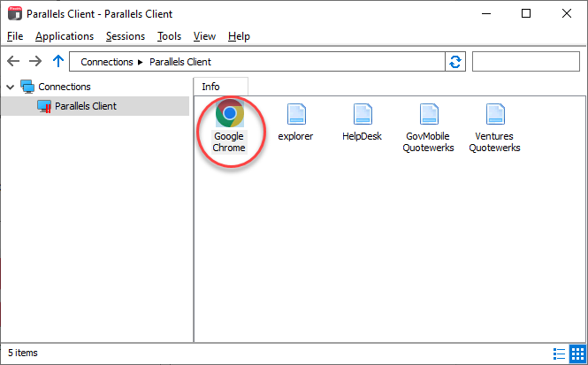Go up one level with blue arrow

pos(58,61)
